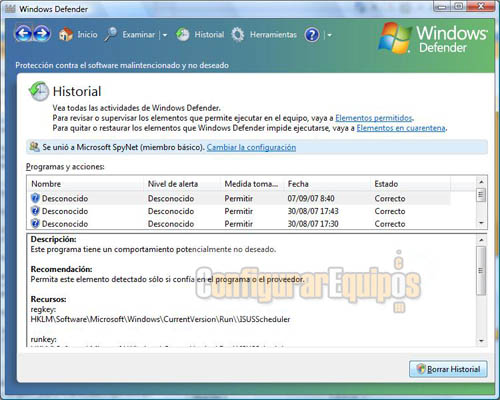Image resolution: width=500 pixels, height=400 pixels.
Task: Select the Desconocido entry dated 30/08/07 17:30
Action: point(239,223)
